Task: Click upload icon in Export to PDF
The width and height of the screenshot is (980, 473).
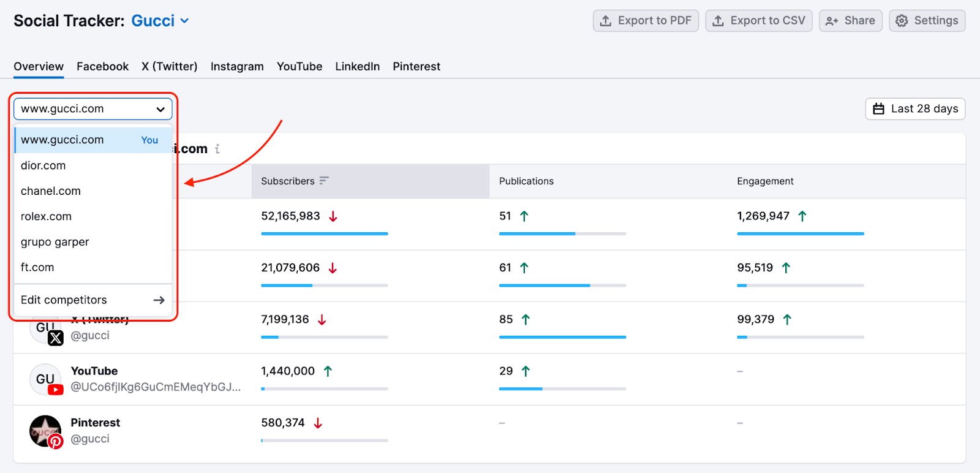Action: 605,21
